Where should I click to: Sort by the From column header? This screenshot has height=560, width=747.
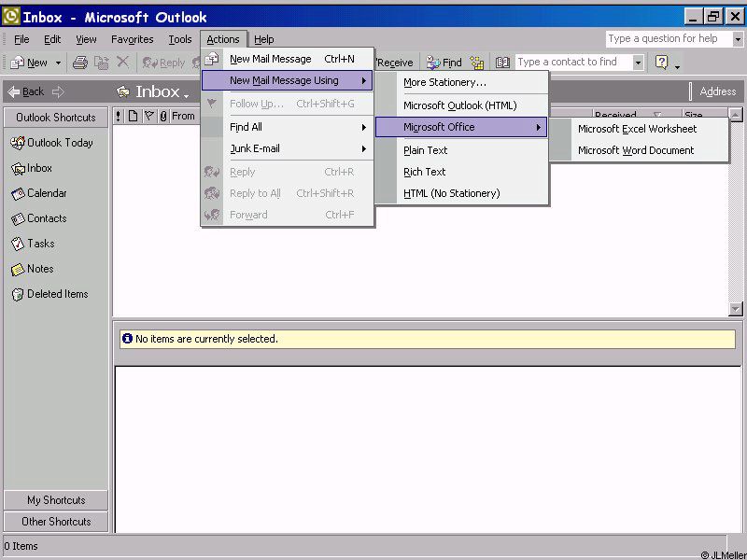tap(184, 116)
